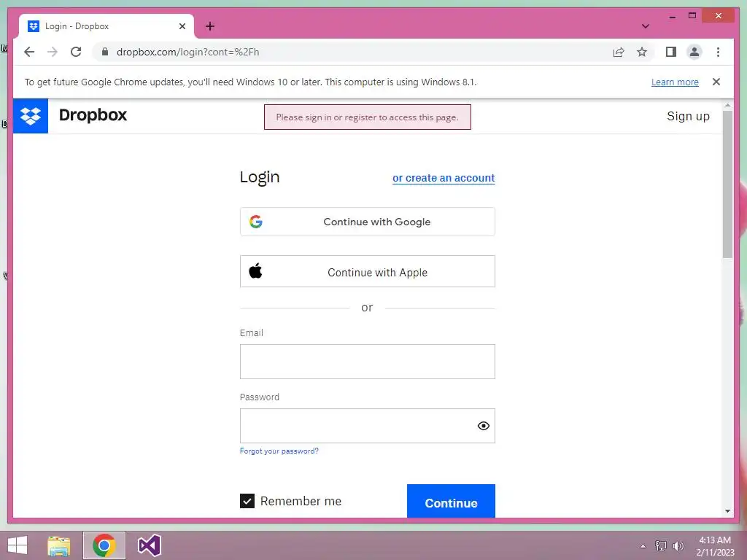
Task: Click the address bar URL
Action: [187, 52]
